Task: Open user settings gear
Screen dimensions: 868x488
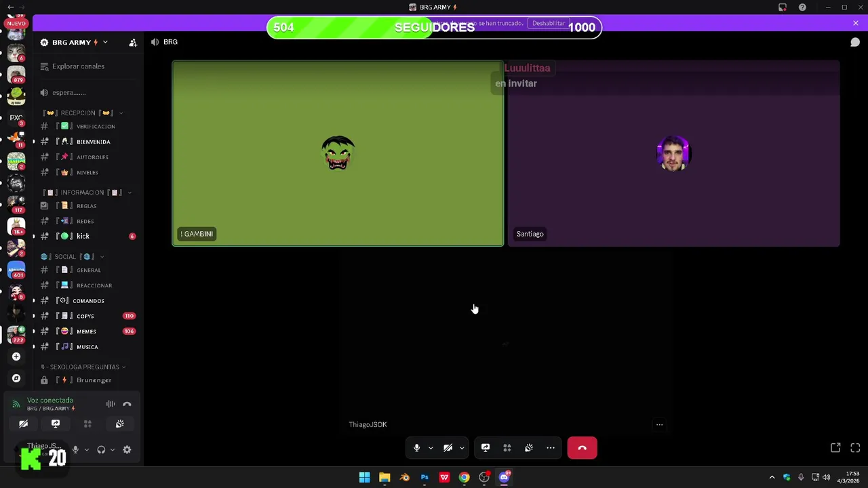Action: 127,449
